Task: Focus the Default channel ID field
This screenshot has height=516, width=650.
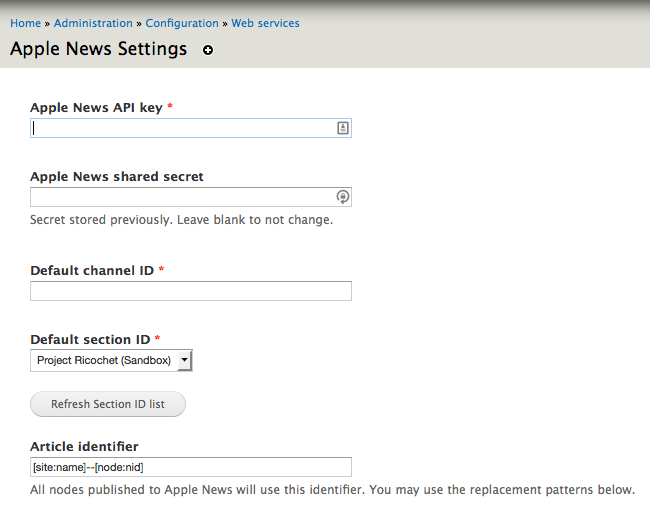Action: point(191,291)
